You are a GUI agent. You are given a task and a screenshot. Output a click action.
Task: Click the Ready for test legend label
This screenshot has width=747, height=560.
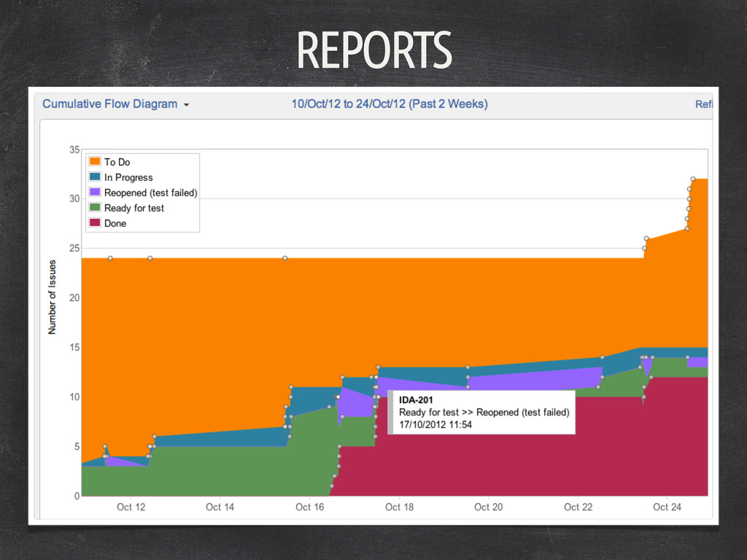134,208
